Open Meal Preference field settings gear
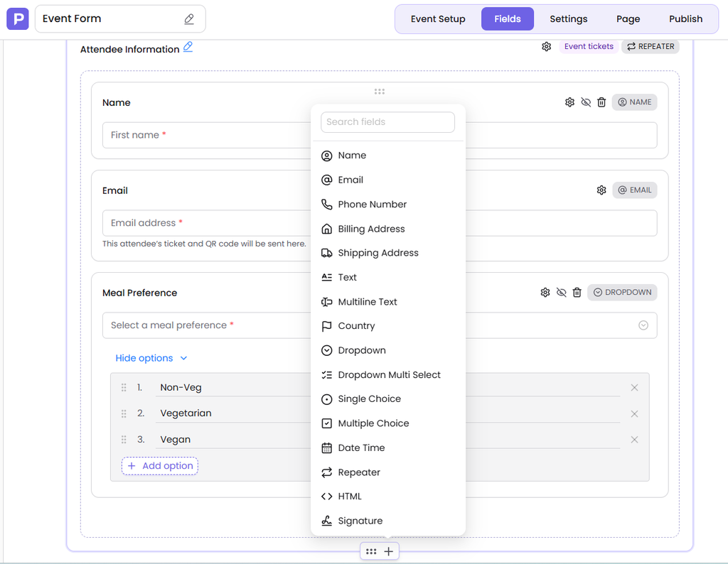Viewport: 728px width, 564px height. click(x=545, y=292)
